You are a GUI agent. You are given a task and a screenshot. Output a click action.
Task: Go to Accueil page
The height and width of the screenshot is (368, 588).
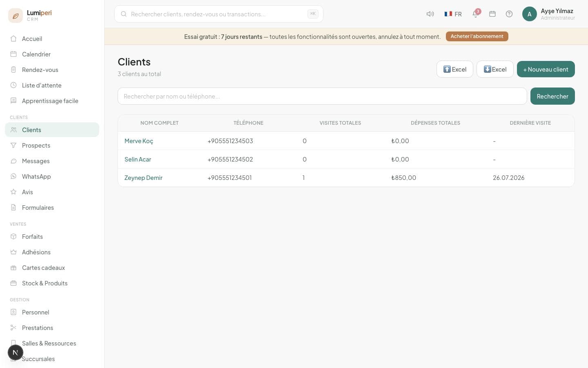tap(52, 38)
